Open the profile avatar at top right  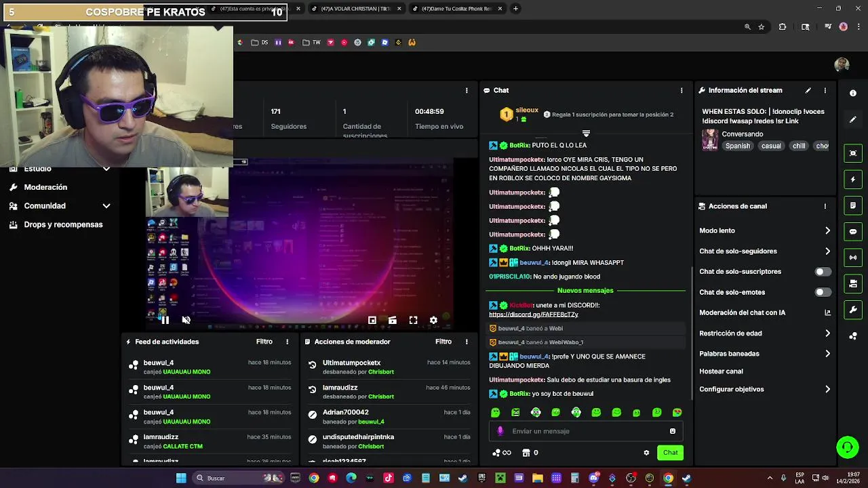point(842,65)
